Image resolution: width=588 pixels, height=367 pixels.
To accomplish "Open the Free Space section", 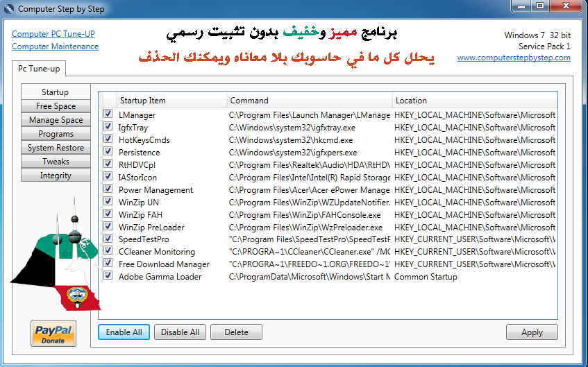I will (56, 106).
